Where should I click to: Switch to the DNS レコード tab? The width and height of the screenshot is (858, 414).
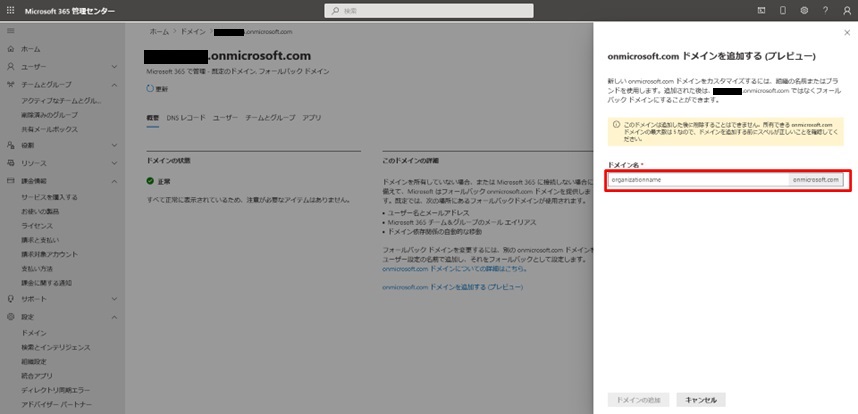[x=186, y=118]
